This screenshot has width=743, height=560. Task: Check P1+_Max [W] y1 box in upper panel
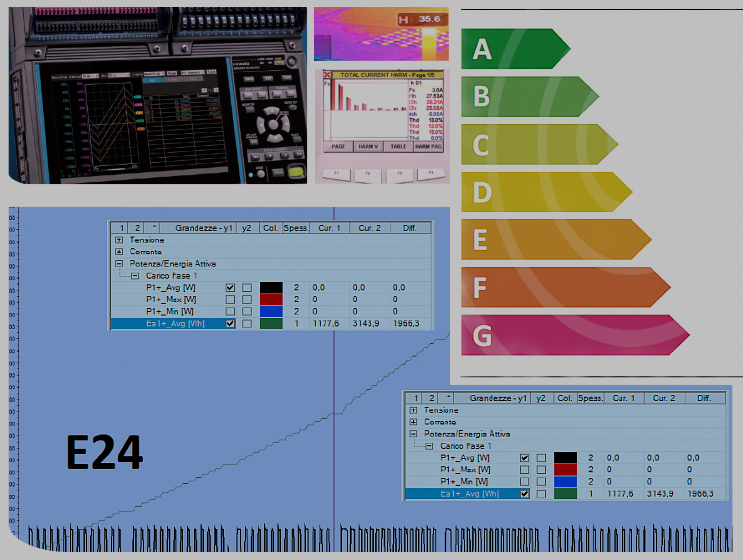pyautogui.click(x=230, y=299)
